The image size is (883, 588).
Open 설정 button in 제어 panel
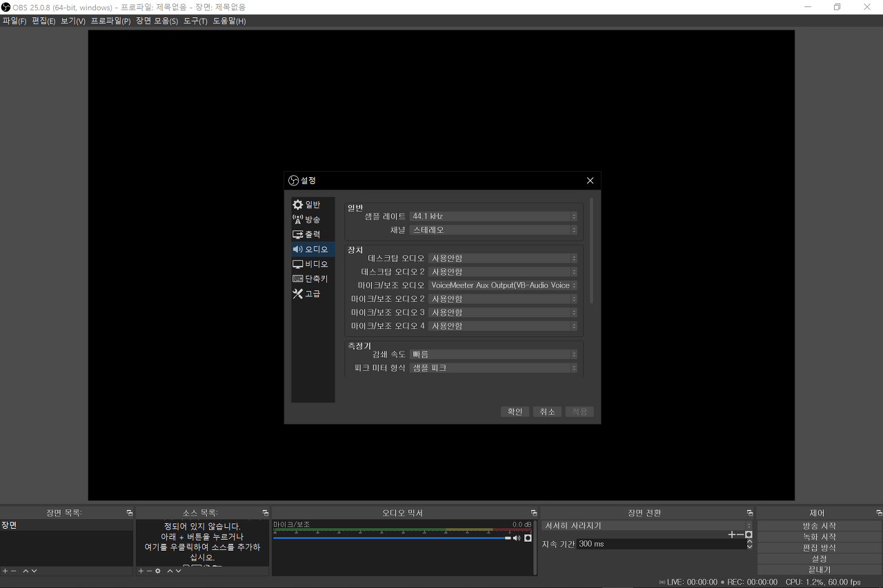click(x=820, y=559)
